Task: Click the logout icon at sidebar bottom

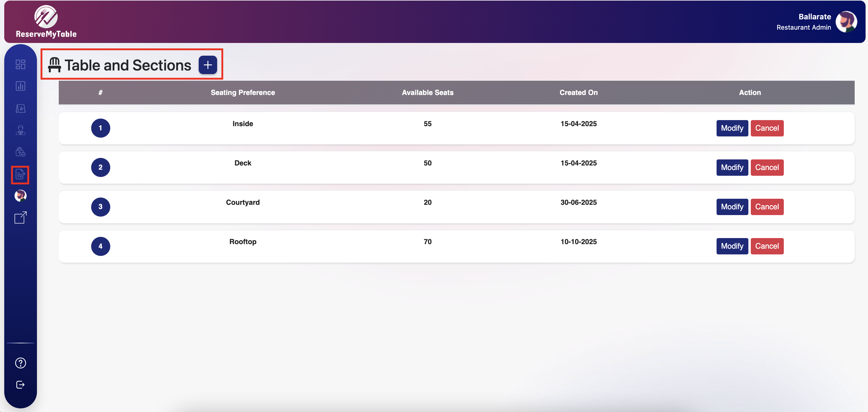Action: (x=20, y=385)
